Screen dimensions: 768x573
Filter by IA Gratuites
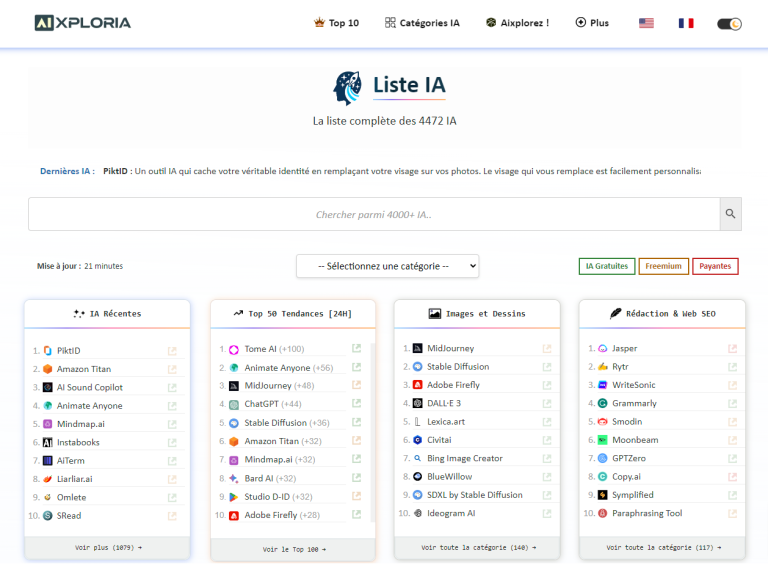point(607,266)
